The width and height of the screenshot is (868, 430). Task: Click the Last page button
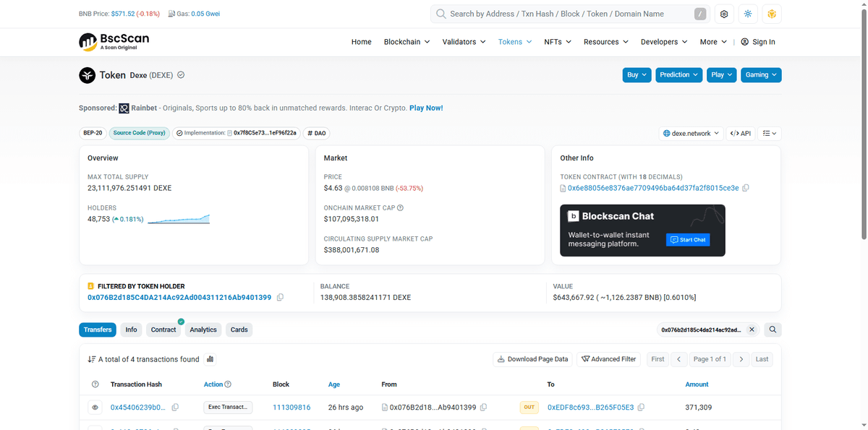[762, 359]
